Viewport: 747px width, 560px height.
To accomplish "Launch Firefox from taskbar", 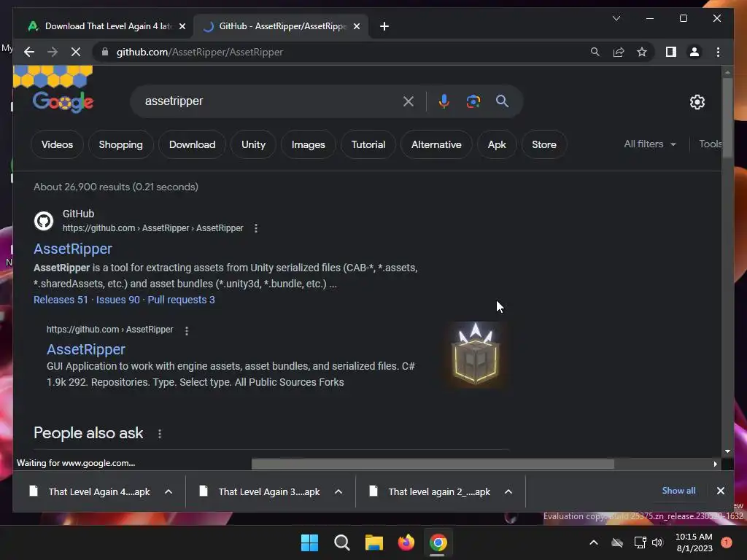I will 406,542.
